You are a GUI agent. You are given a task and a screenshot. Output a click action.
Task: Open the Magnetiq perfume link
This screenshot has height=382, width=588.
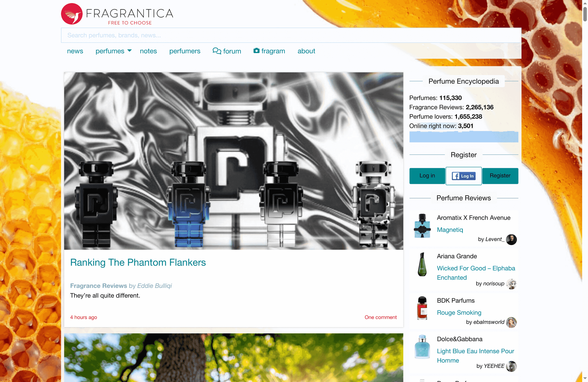(x=450, y=230)
